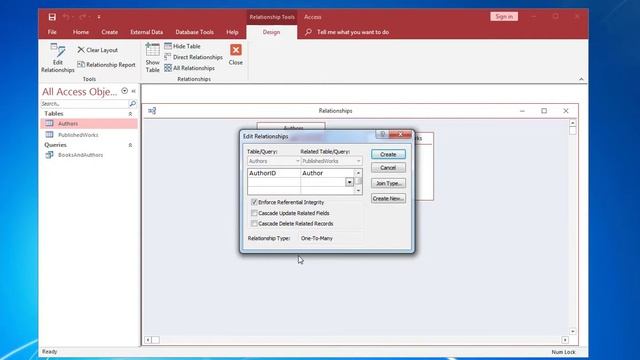Collapse the ribbon with the chevron

click(x=581, y=79)
